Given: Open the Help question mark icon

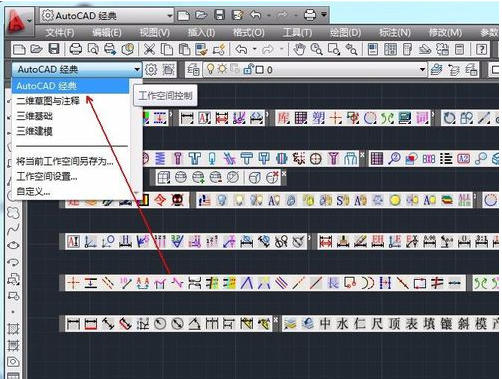Looking at the screenshot, I should point(481,50).
